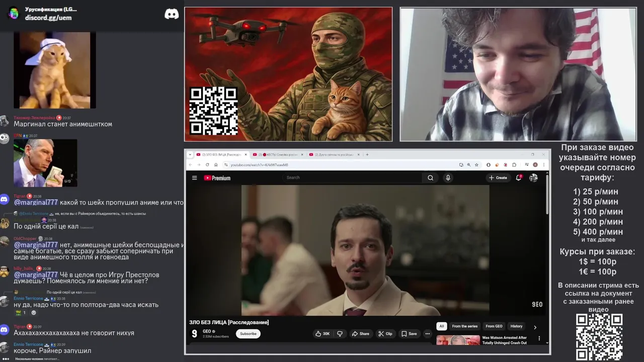
Task: Click the message 'По одній серії це кал'
Action: (x=46, y=226)
